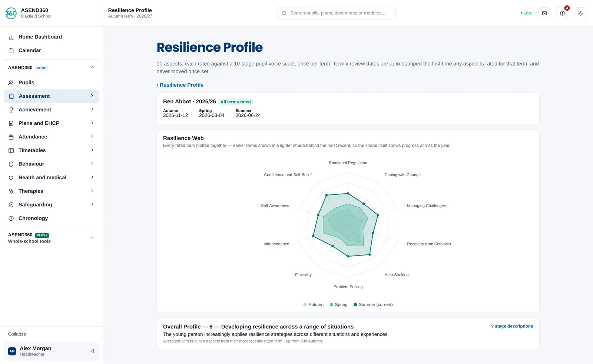The width and height of the screenshot is (593, 364).
Task: Go back via ‹ Resilience Profile link
Action: pos(180,85)
